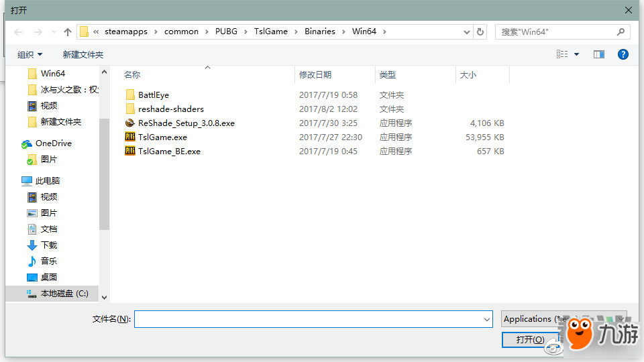Go back with the left arrow
Image resolution: width=644 pixels, height=362 pixels.
(x=18, y=32)
